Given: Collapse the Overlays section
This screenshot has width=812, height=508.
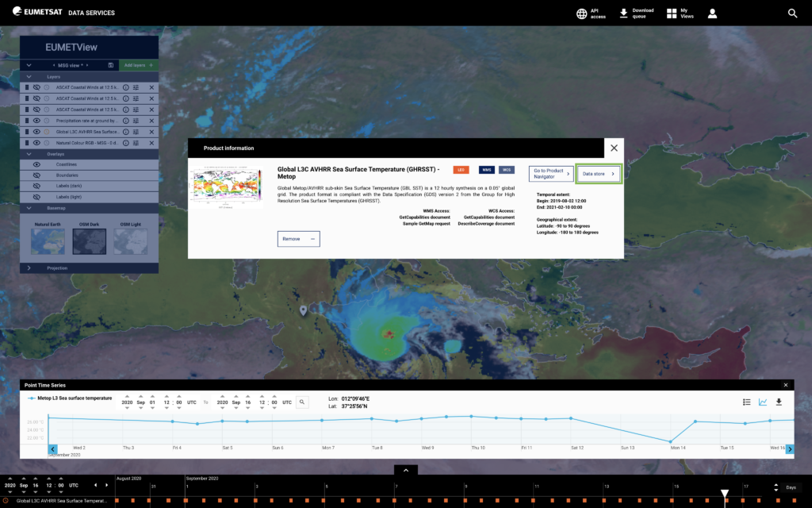Looking at the screenshot, I should pos(29,154).
